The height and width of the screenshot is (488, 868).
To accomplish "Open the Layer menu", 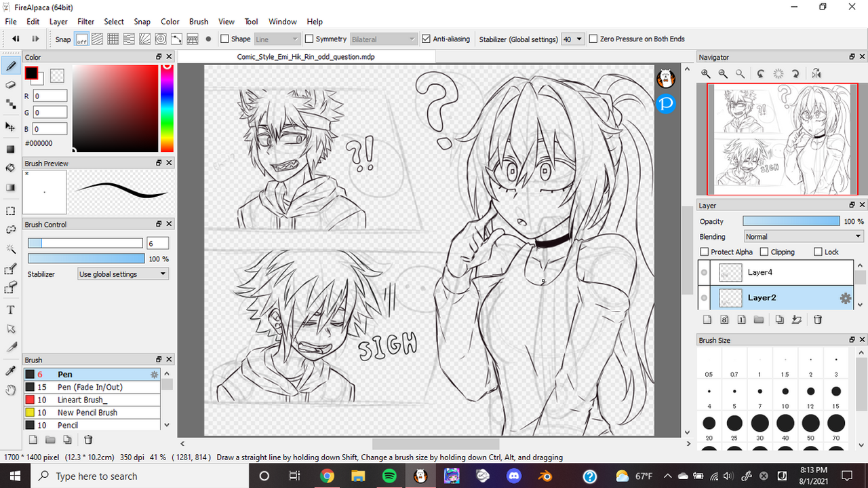I will click(x=59, y=22).
